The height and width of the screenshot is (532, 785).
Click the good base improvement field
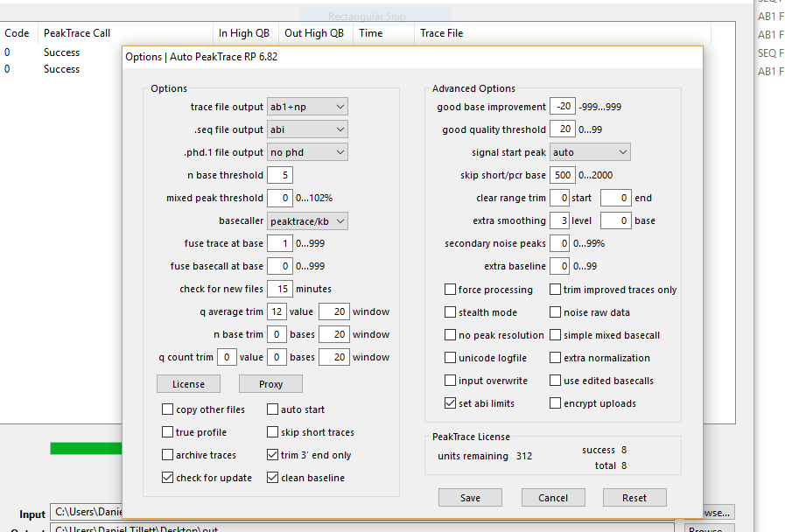coord(563,107)
